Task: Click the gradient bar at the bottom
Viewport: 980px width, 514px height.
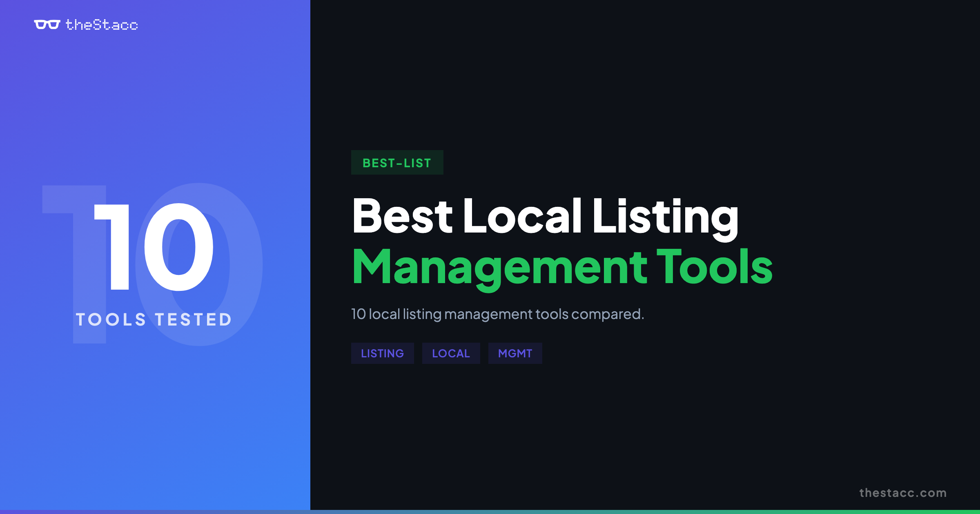Action: pos(490,511)
